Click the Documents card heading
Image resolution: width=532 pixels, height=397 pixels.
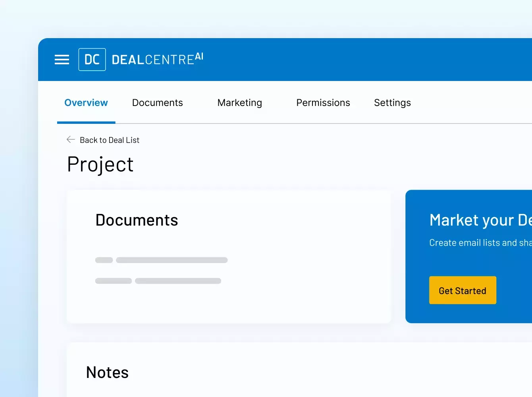pyautogui.click(x=137, y=220)
